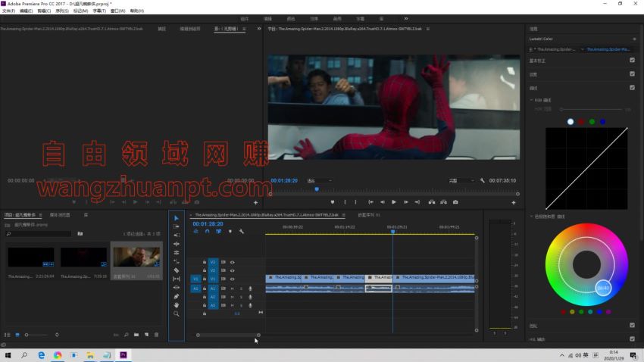Collapse the Hue Saturation Curves section
The width and height of the screenshot is (644, 362).
coord(531,216)
